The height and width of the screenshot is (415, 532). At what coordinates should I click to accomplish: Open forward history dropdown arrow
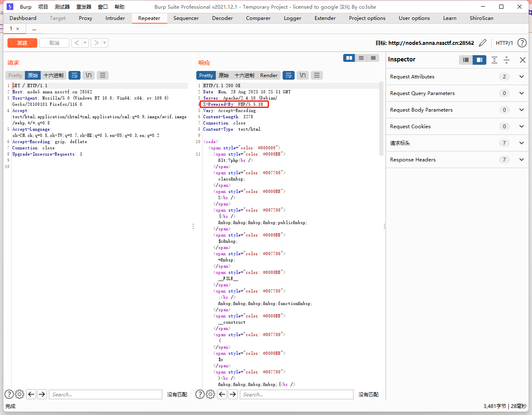(x=105, y=43)
